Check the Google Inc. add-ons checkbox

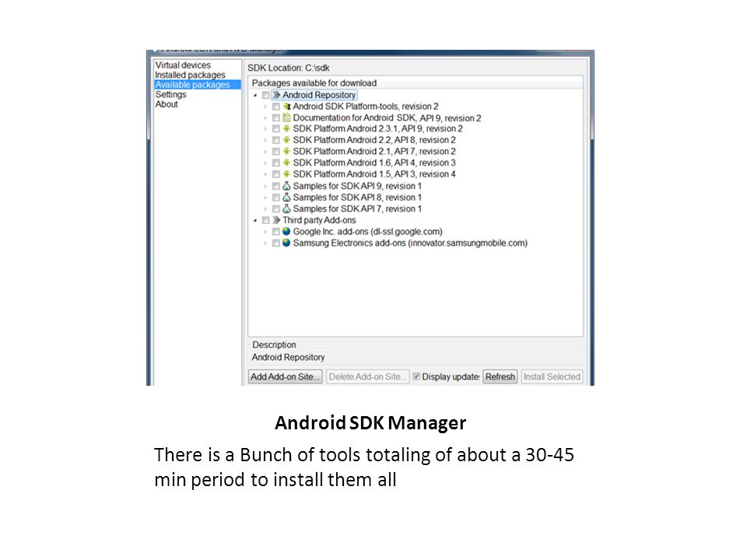[x=275, y=232]
